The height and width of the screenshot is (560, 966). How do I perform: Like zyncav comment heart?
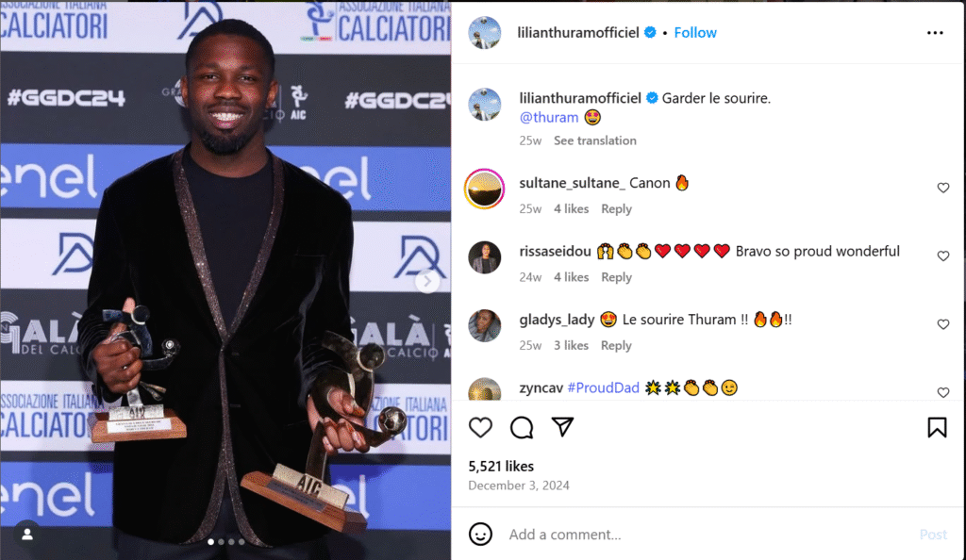point(943,392)
